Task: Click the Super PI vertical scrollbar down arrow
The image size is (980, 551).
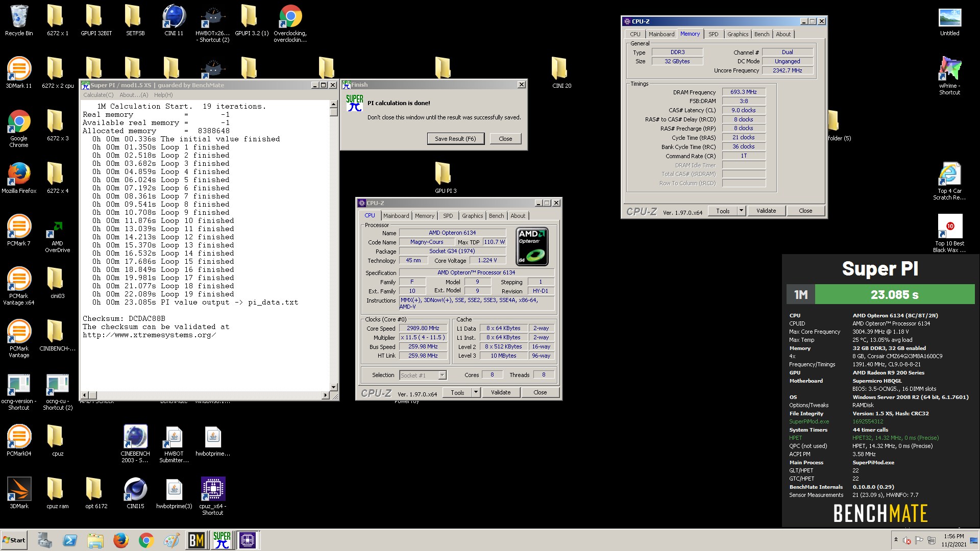Action: (x=334, y=387)
